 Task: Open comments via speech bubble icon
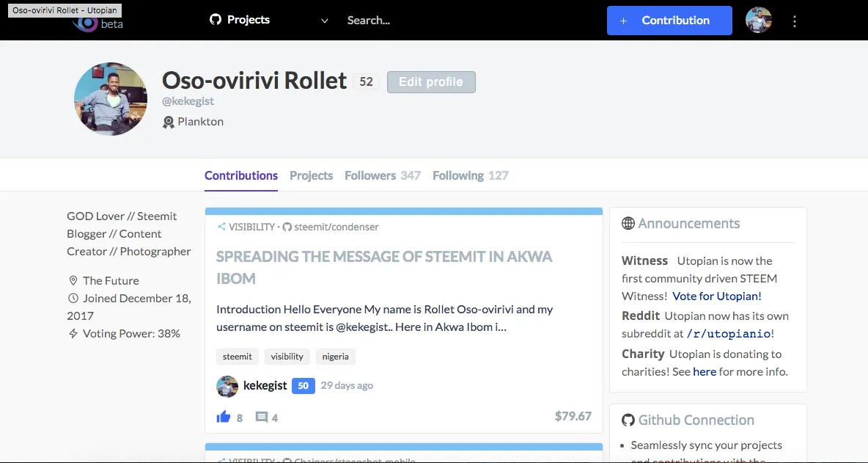pos(262,417)
